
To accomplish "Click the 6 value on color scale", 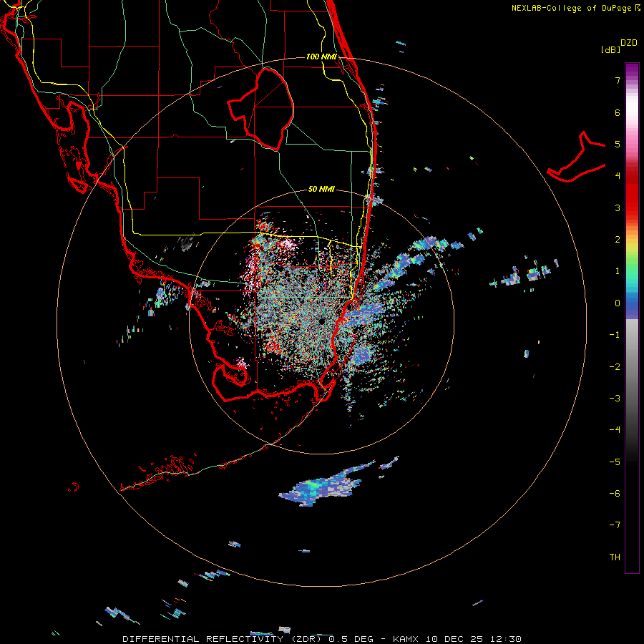I will tap(618, 112).
